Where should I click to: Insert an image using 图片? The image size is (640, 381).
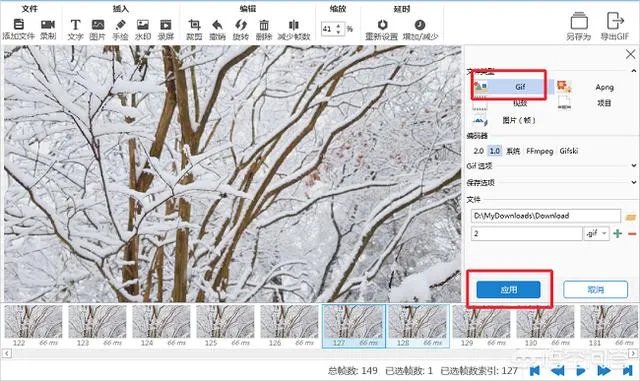click(x=98, y=25)
